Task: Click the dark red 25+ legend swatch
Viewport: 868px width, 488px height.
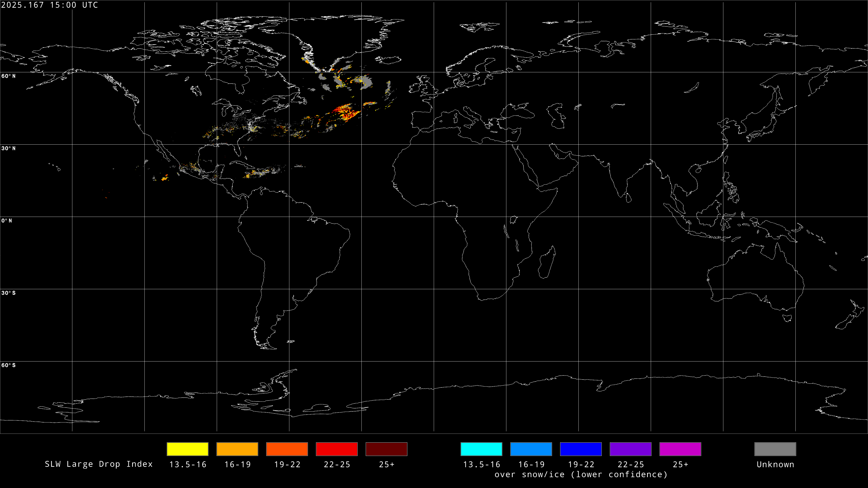Action: click(386, 449)
